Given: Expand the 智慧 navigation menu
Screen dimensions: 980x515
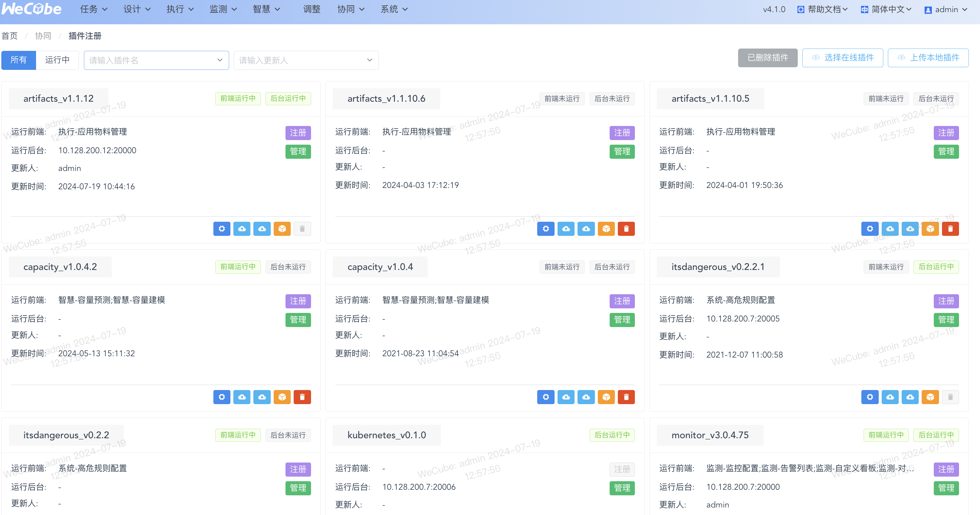Looking at the screenshot, I should (266, 9).
